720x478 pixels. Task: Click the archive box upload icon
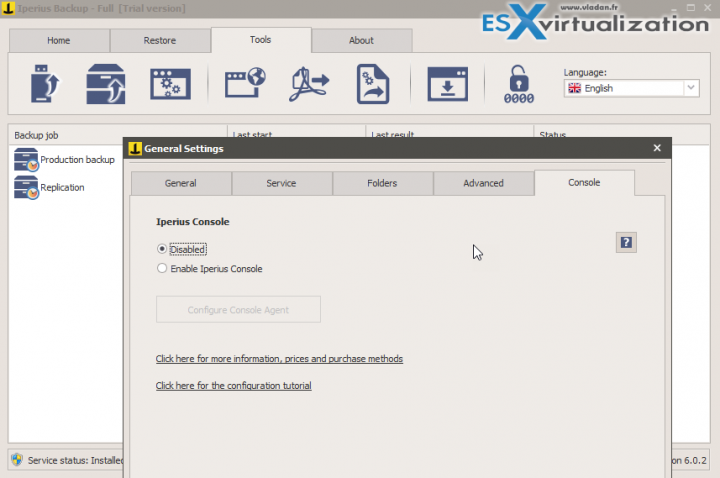[106, 84]
